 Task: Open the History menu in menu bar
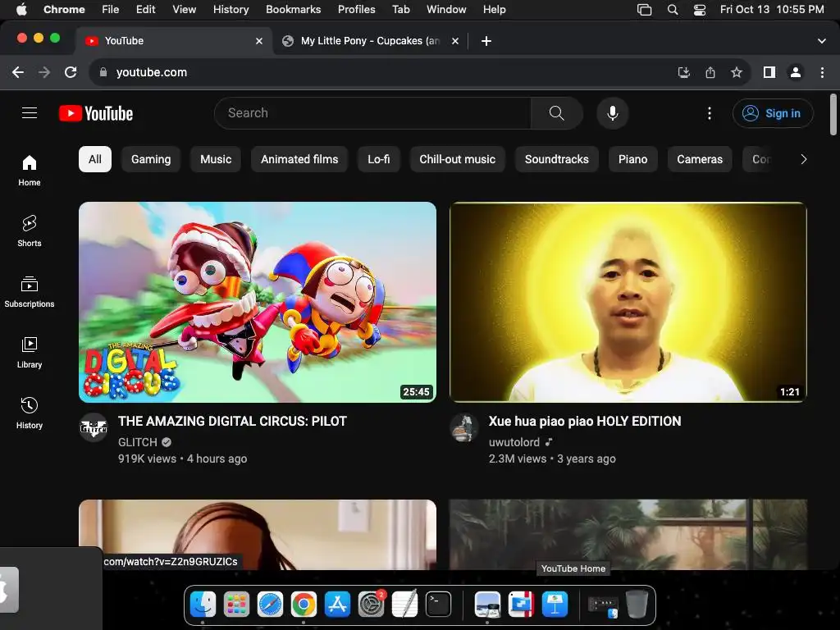click(231, 10)
